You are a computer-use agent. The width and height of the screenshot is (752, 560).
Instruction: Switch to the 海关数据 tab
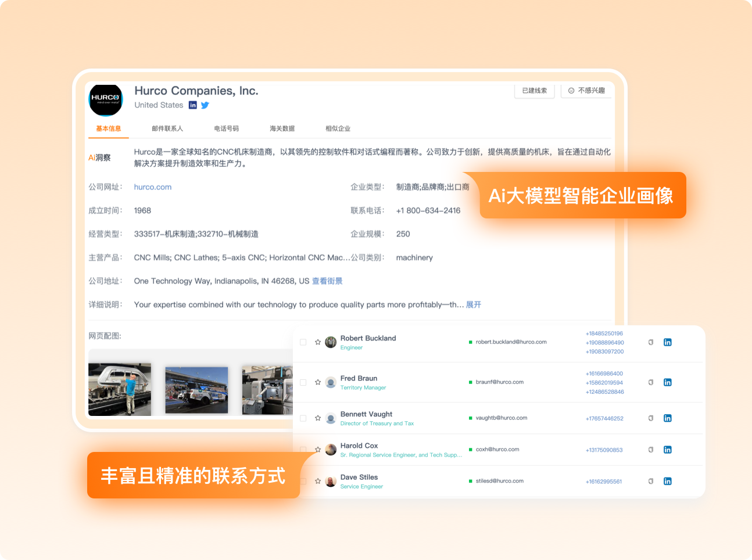click(x=282, y=128)
